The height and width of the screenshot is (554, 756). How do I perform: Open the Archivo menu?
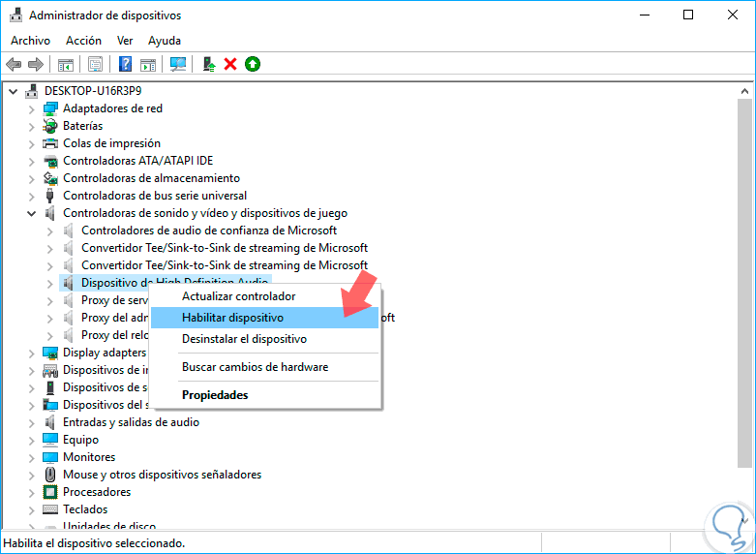click(30, 41)
